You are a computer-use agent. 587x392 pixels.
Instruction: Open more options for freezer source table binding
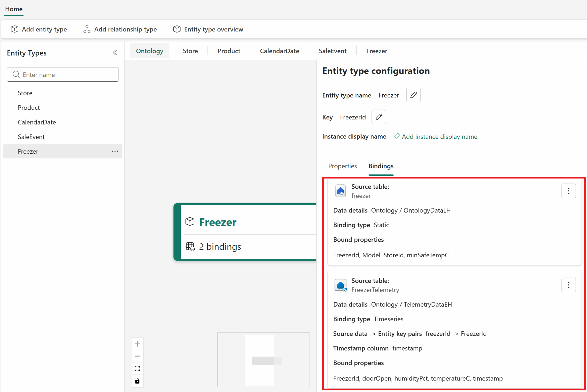[x=568, y=191]
